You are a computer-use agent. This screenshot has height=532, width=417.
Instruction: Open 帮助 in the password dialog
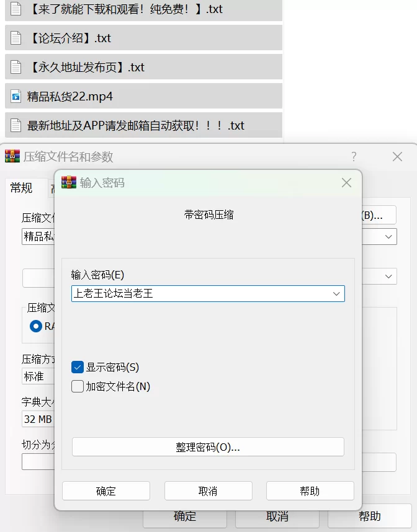coord(310,491)
